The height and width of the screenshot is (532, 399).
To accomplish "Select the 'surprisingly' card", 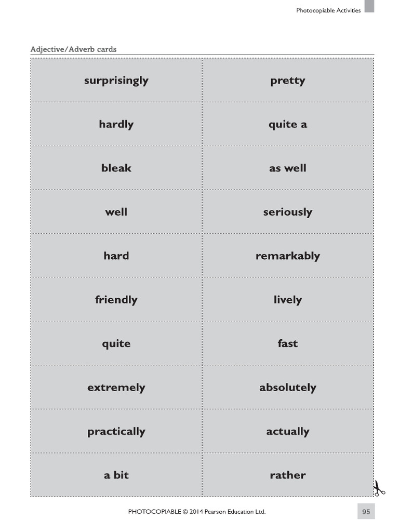I will [116, 81].
